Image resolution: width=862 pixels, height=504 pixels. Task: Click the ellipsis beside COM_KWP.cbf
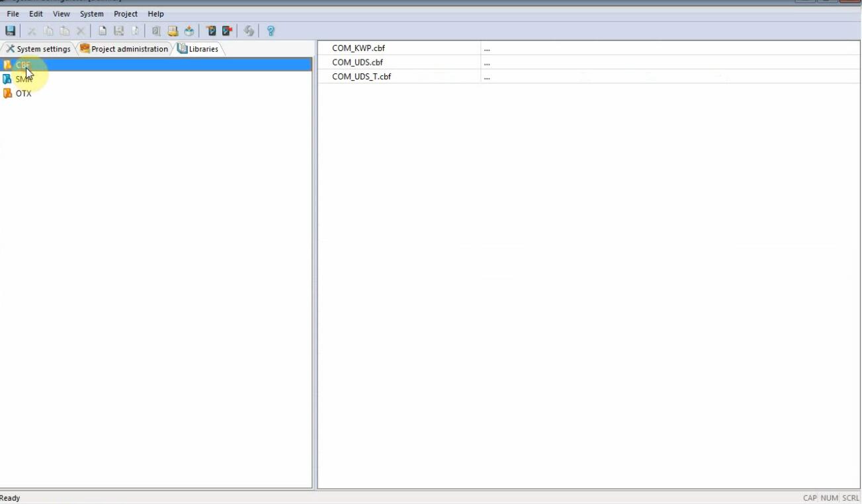487,48
